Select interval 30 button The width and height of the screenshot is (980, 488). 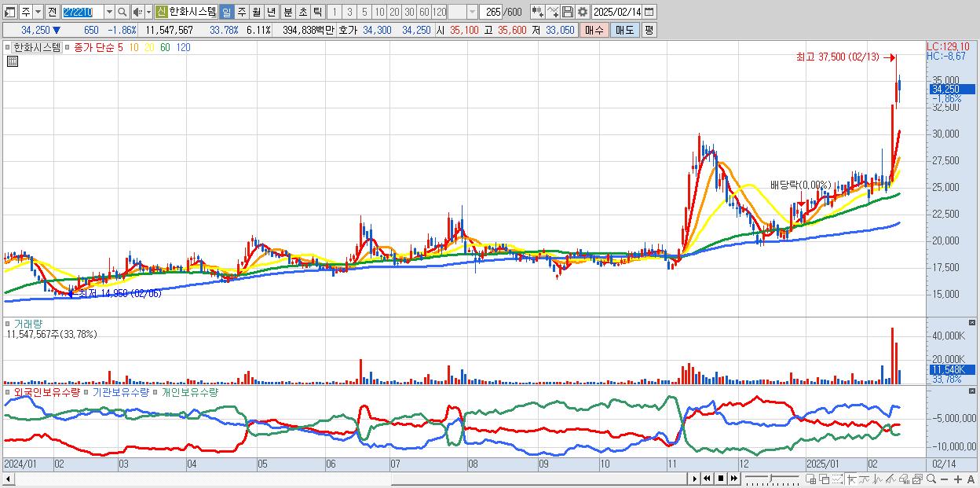409,12
